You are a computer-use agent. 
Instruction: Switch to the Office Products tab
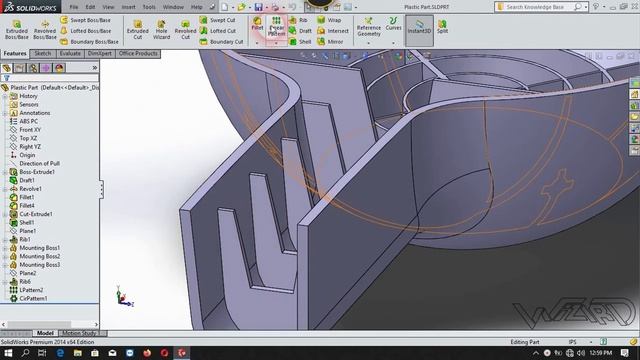[x=138, y=54]
